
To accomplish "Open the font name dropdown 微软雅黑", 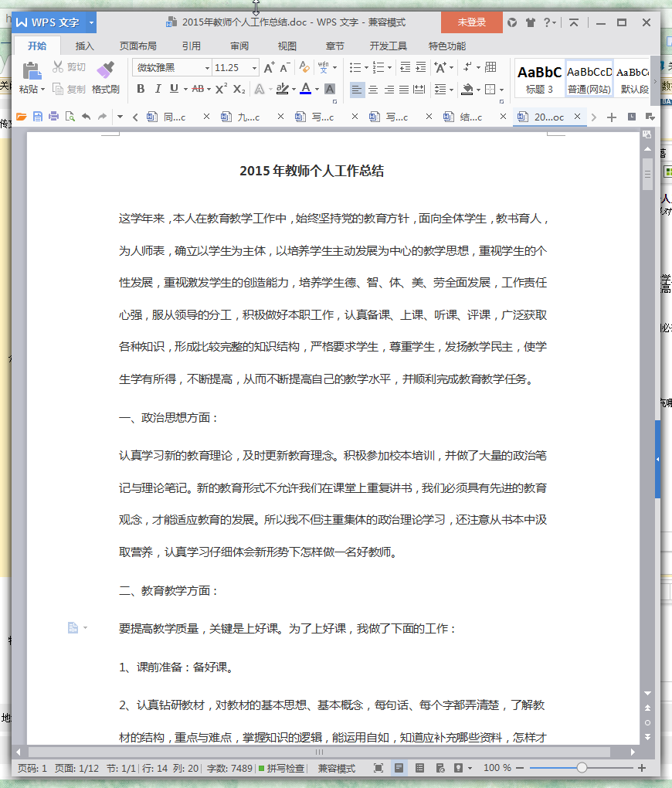I will [x=206, y=68].
